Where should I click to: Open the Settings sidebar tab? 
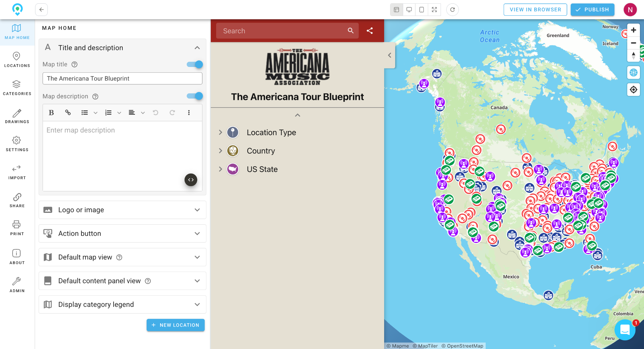[17, 144]
